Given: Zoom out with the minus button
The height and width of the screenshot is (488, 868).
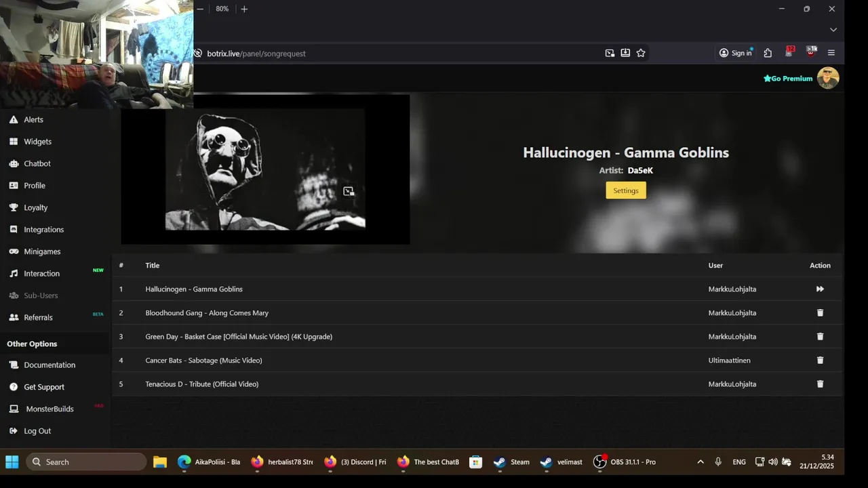Looking at the screenshot, I should click(x=200, y=9).
